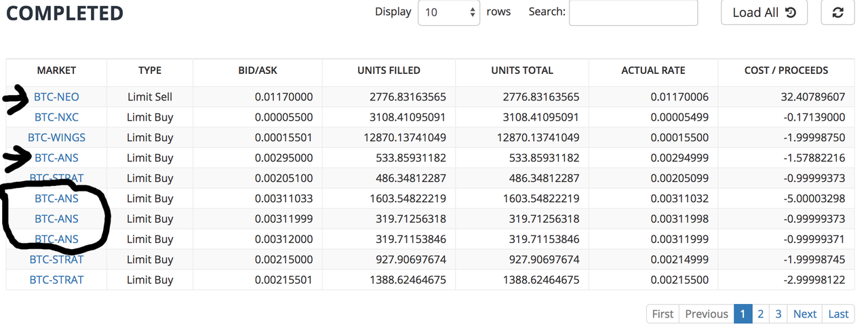Sort by ACTUAL RATE column header
The height and width of the screenshot is (325, 868).
(653, 71)
